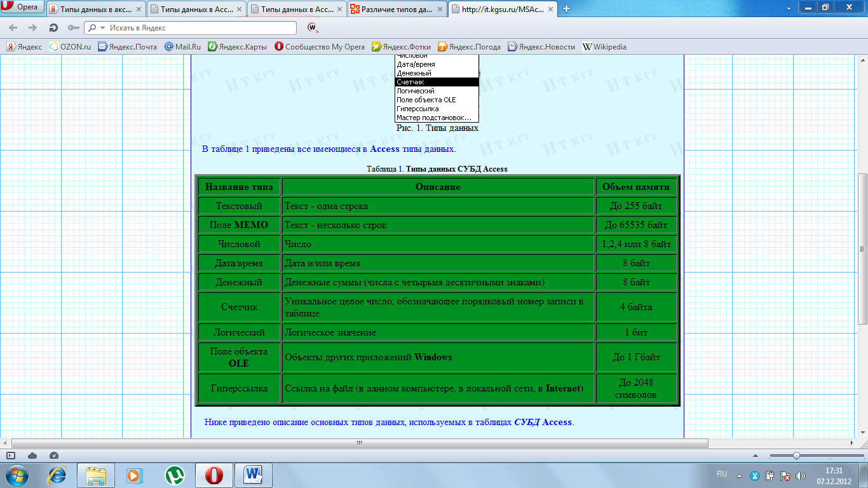Open Microsoft Word from taskbar

coord(254,475)
